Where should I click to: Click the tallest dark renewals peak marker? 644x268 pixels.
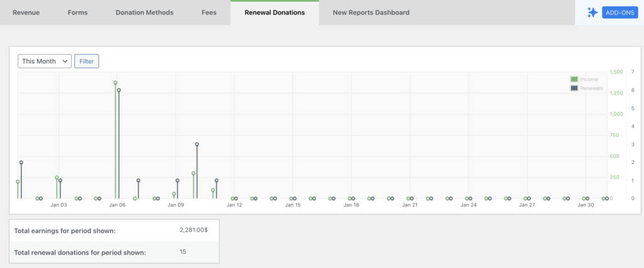click(x=119, y=90)
